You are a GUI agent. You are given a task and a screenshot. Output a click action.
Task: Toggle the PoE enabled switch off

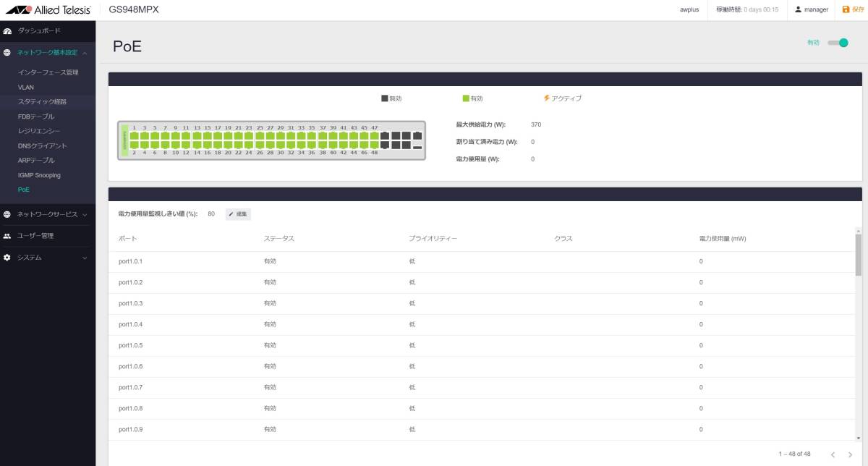[838, 43]
